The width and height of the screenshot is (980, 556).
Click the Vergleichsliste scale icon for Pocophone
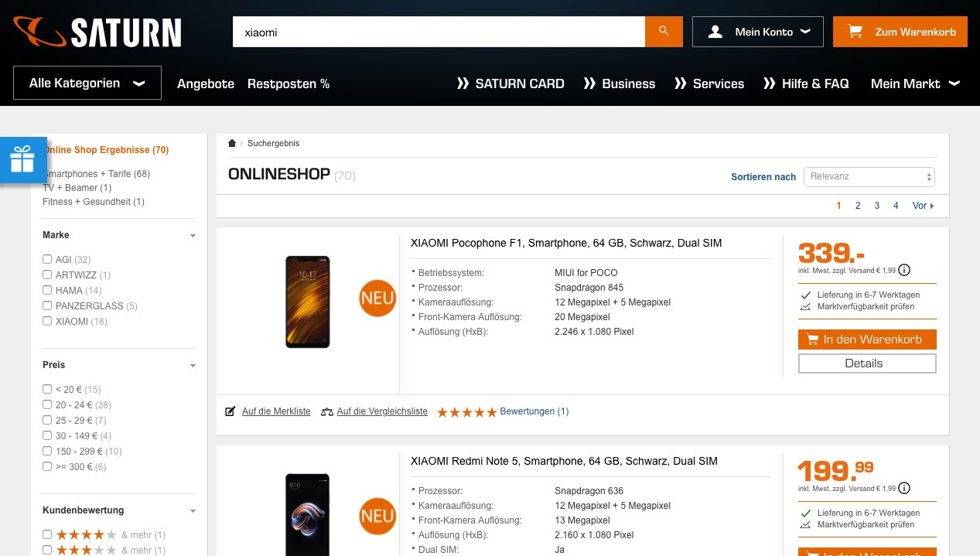[x=327, y=411]
